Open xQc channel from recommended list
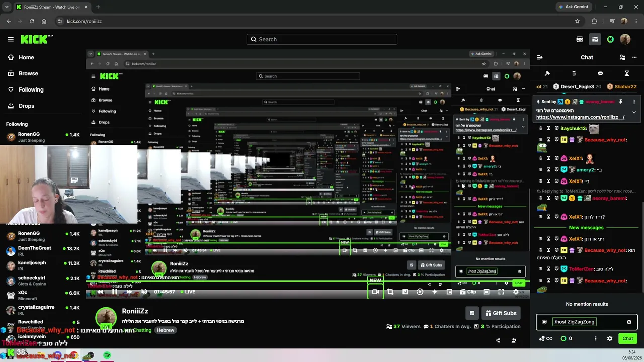644x362 pixels. click(x=43, y=296)
